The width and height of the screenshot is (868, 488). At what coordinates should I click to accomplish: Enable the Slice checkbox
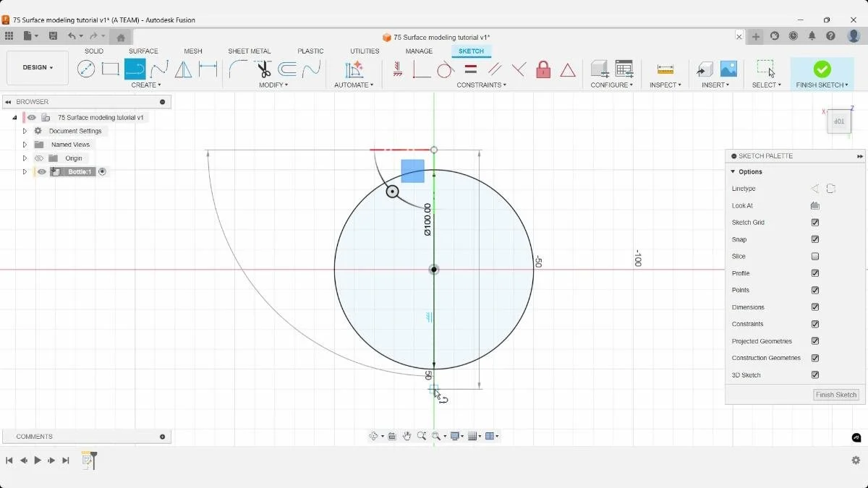[x=815, y=257]
